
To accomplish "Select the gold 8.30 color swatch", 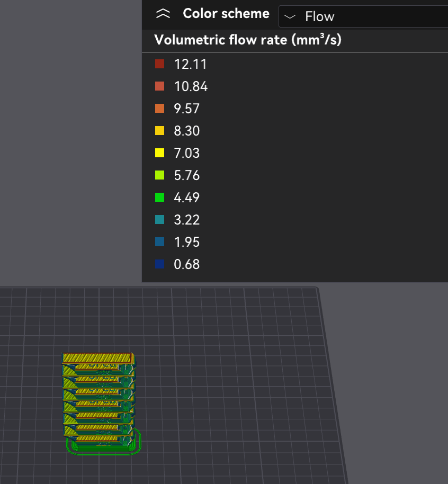I will [x=159, y=131].
